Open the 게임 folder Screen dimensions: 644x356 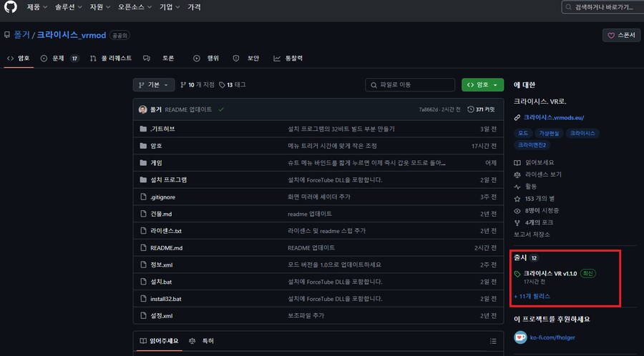(x=156, y=163)
